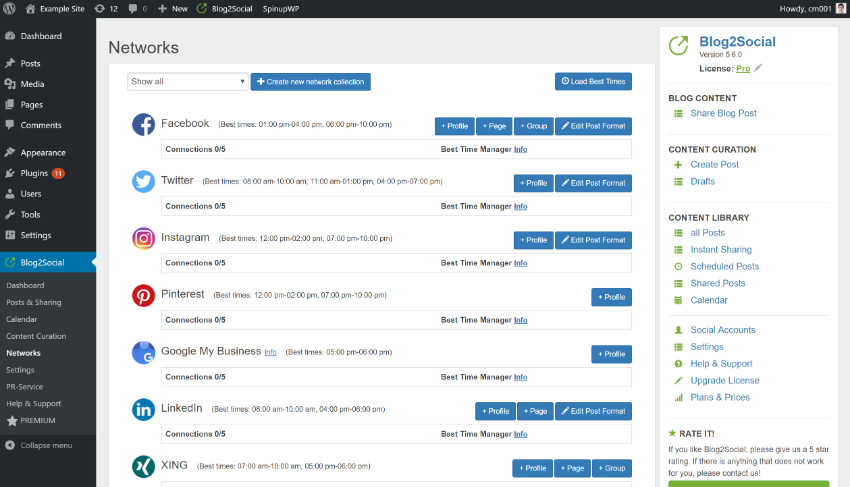The width and height of the screenshot is (850, 487).
Task: Click the Google My Business logo
Action: pyautogui.click(x=143, y=353)
